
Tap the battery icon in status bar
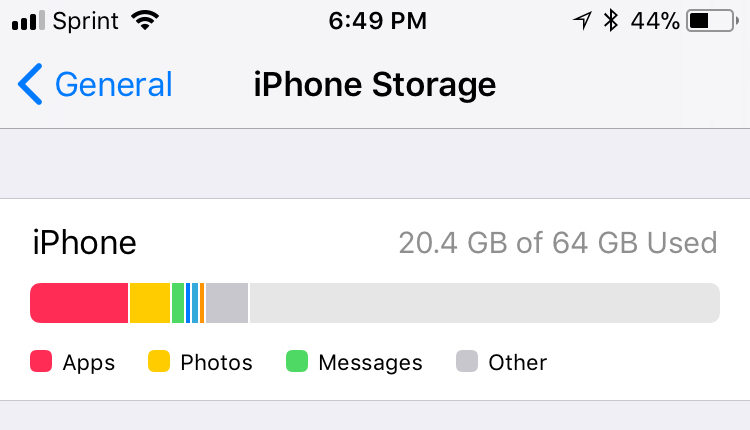pyautogui.click(x=712, y=21)
